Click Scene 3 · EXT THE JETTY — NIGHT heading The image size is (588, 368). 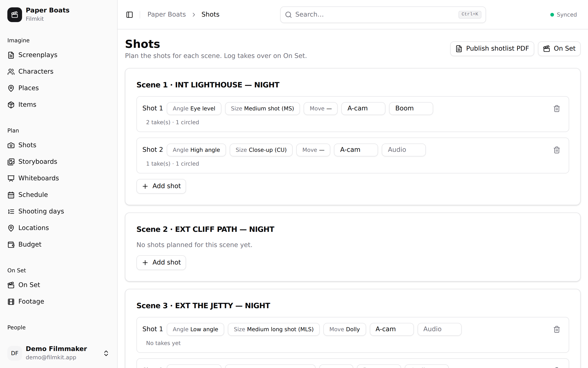(203, 306)
